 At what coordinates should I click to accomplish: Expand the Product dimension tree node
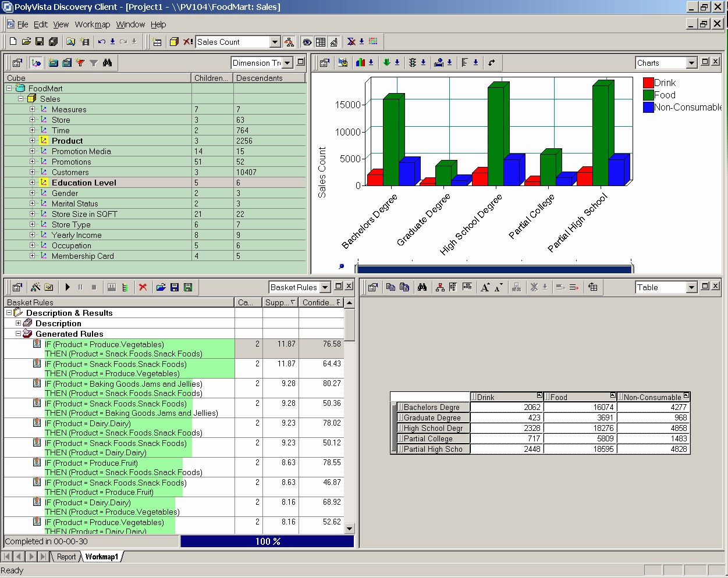tap(33, 141)
